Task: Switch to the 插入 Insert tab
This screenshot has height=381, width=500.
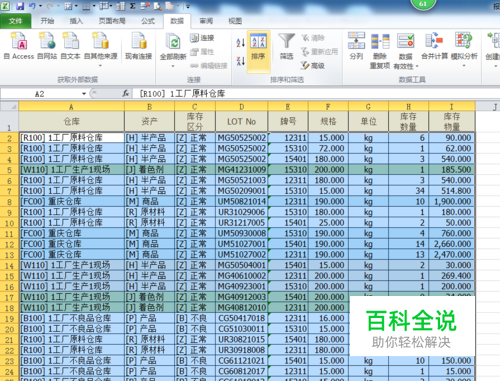Action: coord(76,21)
